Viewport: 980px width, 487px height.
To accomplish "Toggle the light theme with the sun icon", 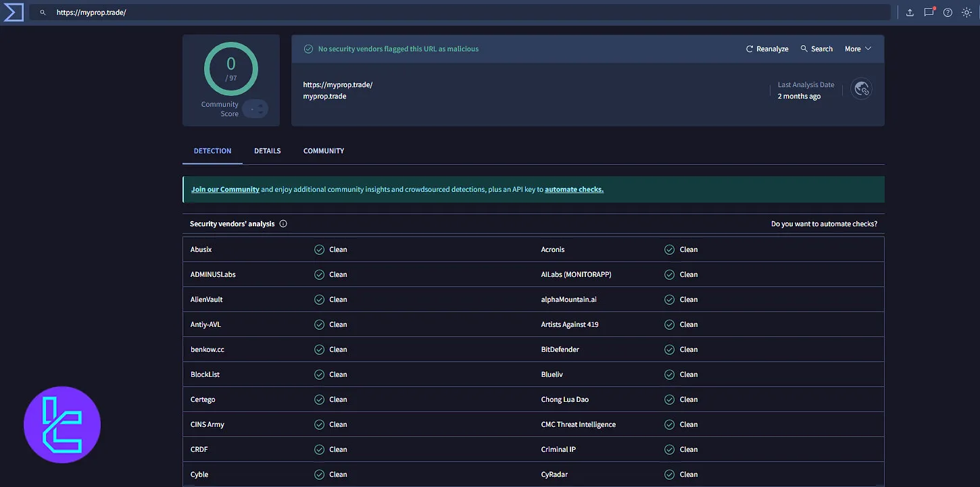I will (x=966, y=11).
